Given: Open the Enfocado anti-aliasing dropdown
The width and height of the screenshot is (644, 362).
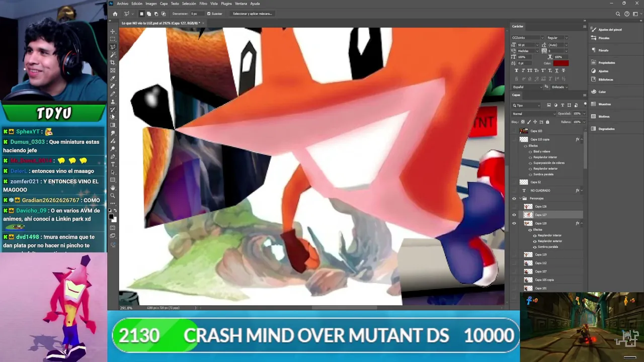Looking at the screenshot, I should (x=559, y=87).
